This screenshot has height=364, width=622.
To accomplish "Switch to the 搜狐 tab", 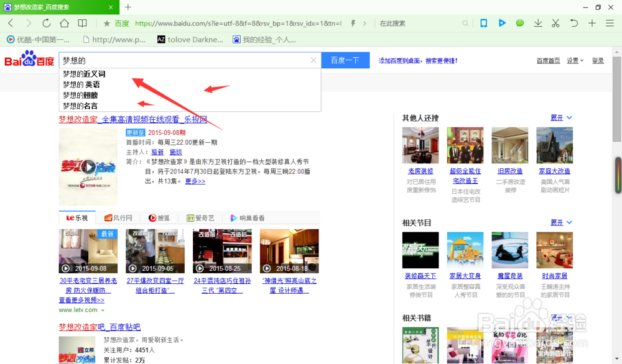I will tap(159, 218).
